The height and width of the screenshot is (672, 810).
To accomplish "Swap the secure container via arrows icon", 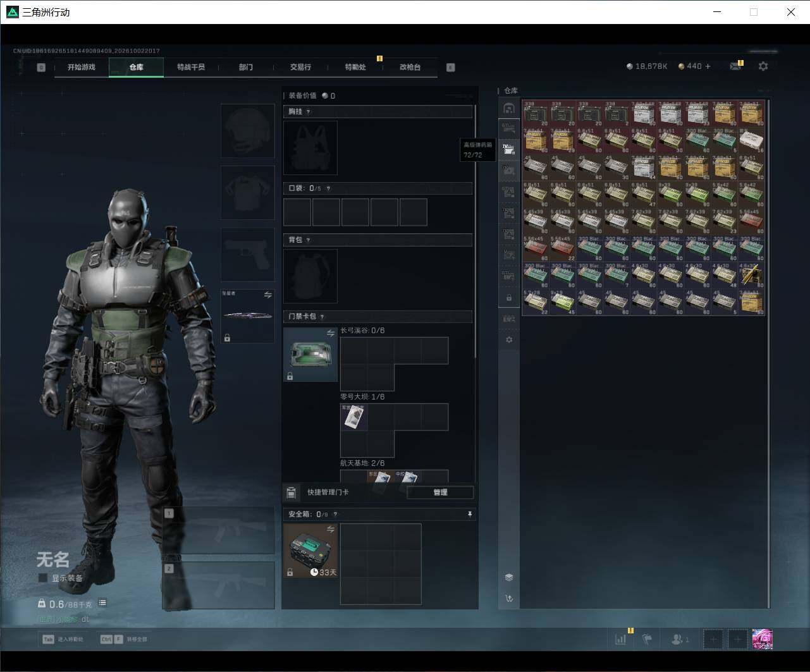I will (x=331, y=529).
